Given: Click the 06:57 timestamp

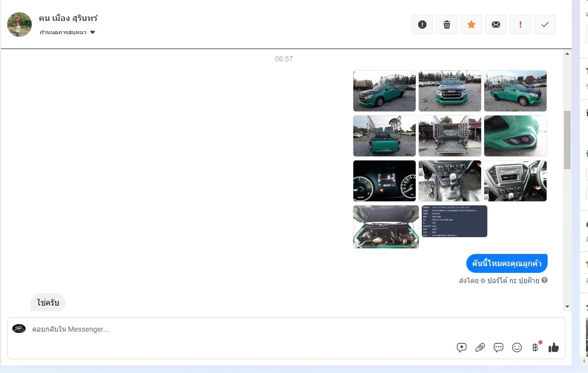Looking at the screenshot, I should pyautogui.click(x=284, y=59).
